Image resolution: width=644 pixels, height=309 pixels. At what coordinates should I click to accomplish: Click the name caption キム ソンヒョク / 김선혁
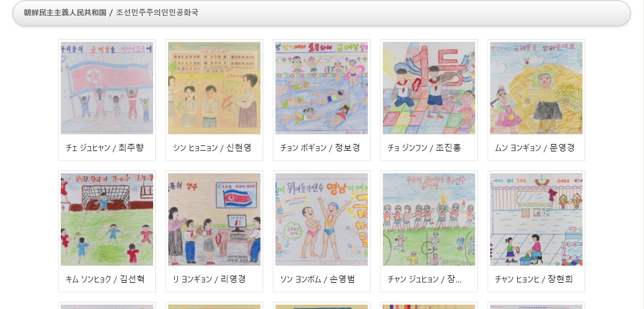(x=105, y=279)
